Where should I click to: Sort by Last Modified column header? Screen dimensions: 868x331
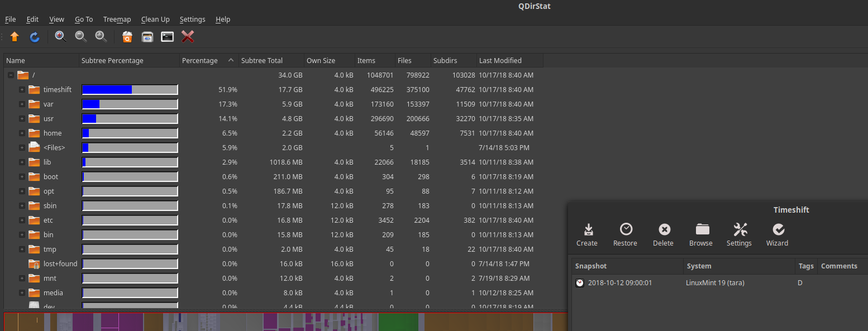tap(510, 60)
